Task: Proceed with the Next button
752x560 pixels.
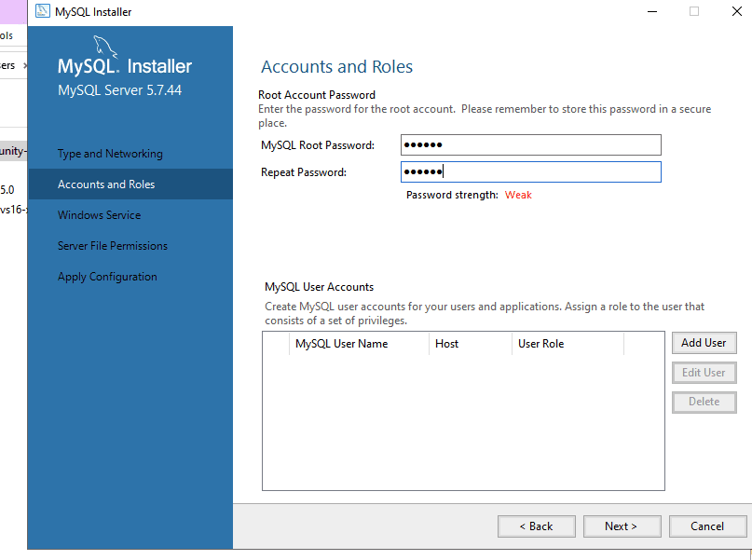Action: pos(622,526)
